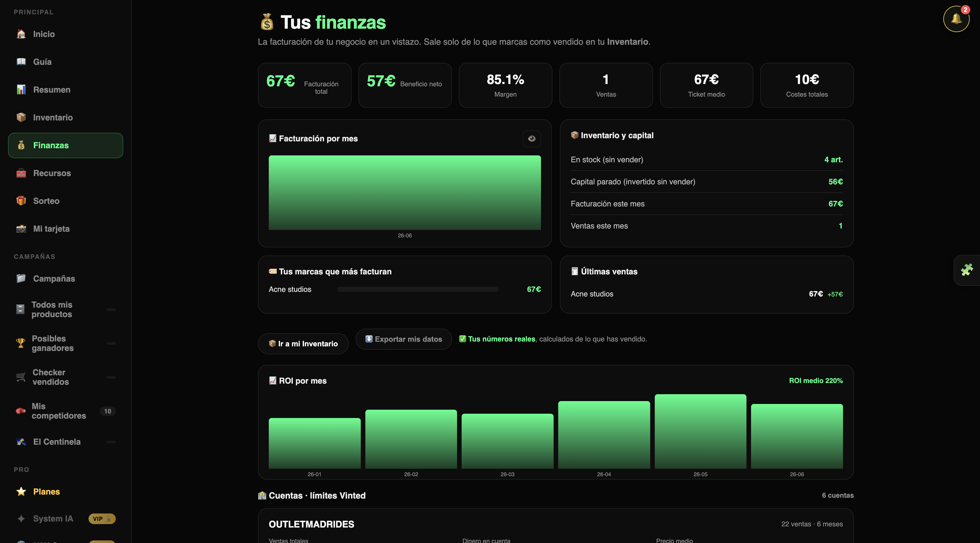Click the 26-01 bar in ROI chart
980x543 pixels.
[315, 443]
